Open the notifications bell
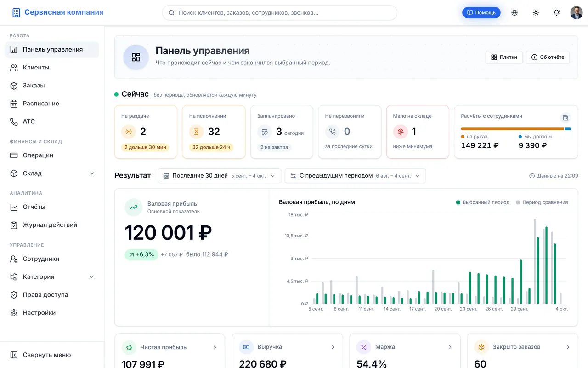Screen dimensions: 588x368 (556, 13)
